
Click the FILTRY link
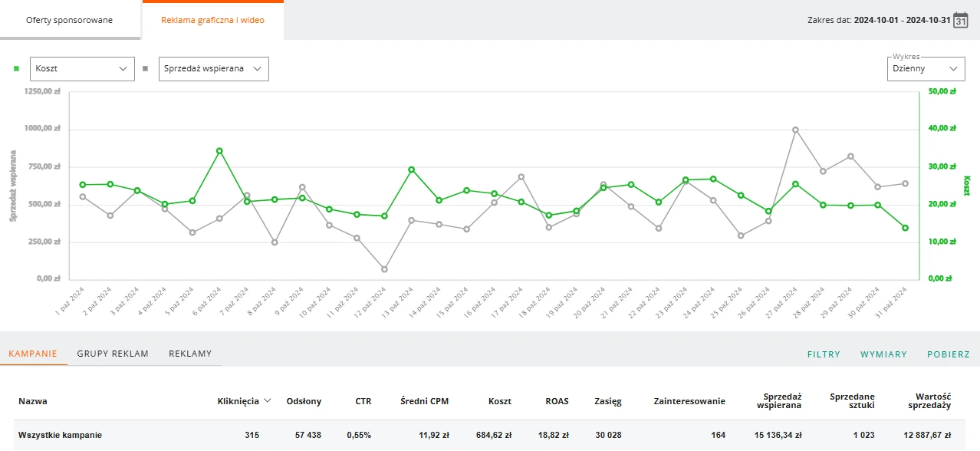pos(824,354)
